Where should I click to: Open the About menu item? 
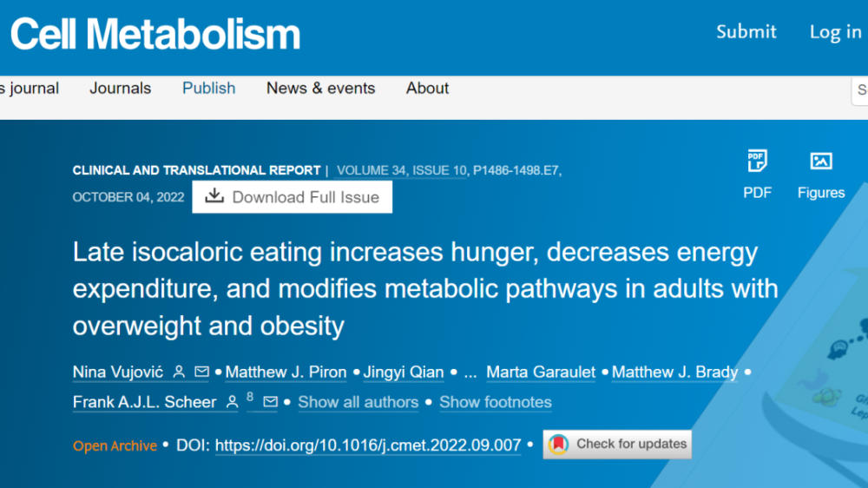point(427,88)
